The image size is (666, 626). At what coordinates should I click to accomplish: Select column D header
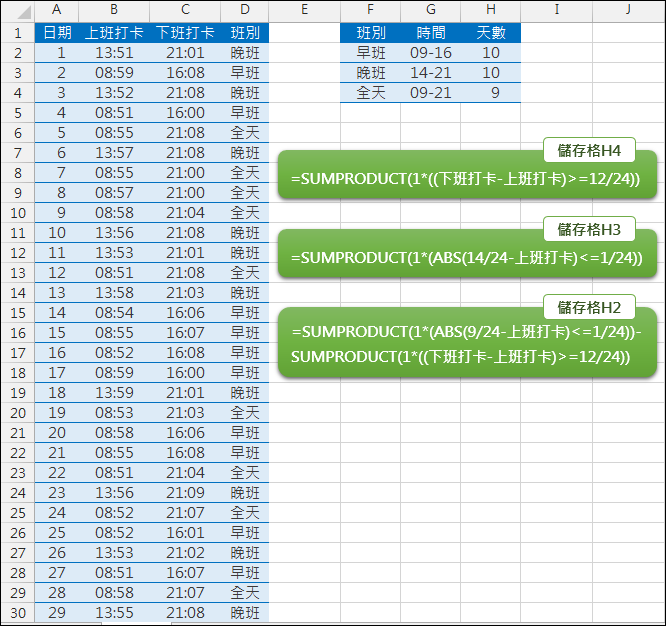pos(245,10)
